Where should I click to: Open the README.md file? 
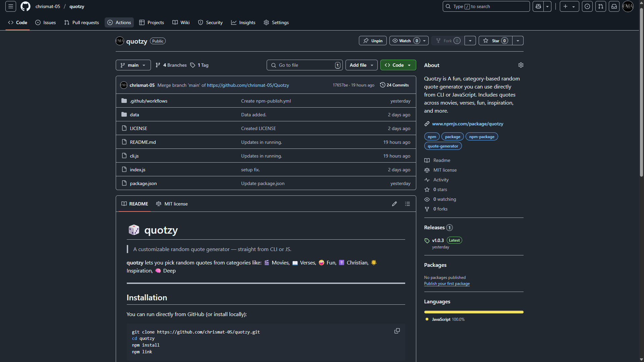point(143,142)
